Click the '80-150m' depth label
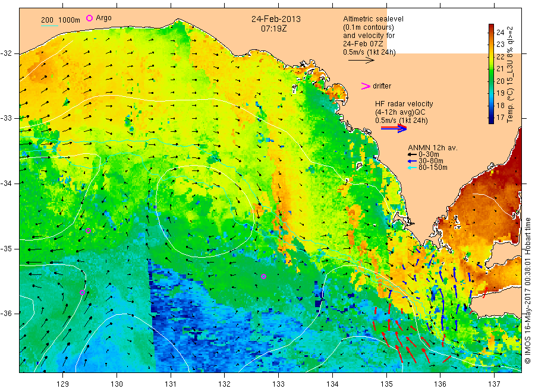Screen dimensions: 535x392 pos(433,167)
